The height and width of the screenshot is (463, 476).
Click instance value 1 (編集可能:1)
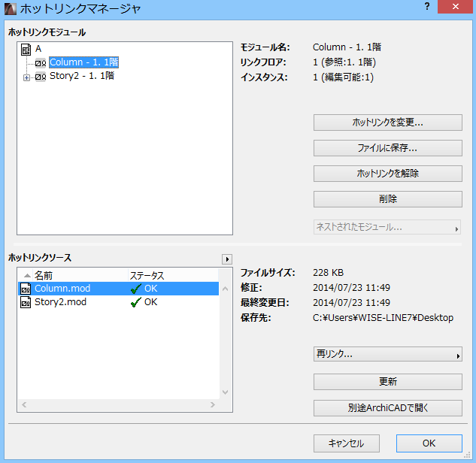point(343,77)
